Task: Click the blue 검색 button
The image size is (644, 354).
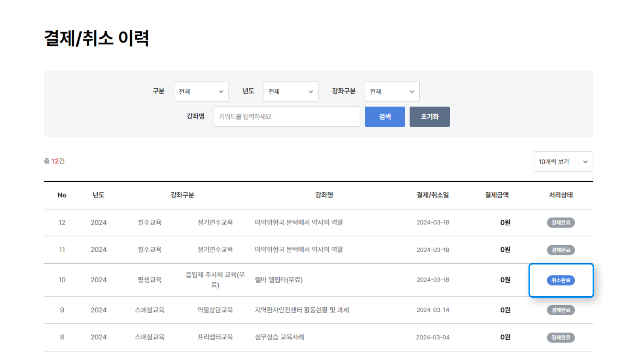Action: point(385,116)
